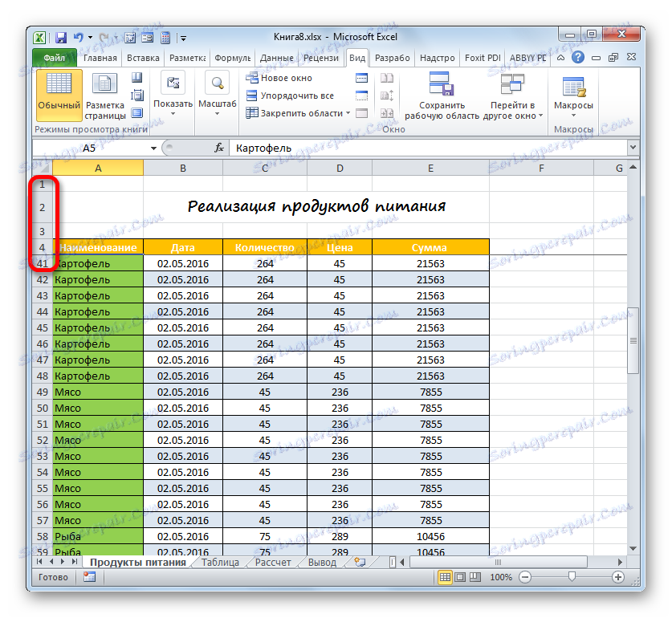The image size is (672, 618).
Task: Click the calculator icon in quick access toolbar
Action: [x=165, y=38]
